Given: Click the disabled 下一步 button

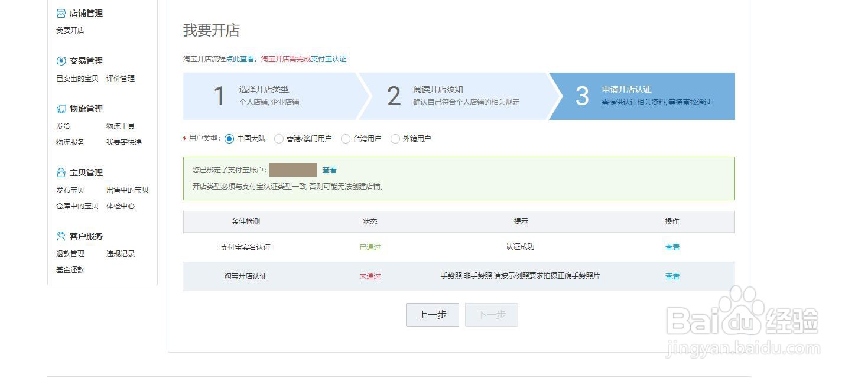Looking at the screenshot, I should (492, 315).
